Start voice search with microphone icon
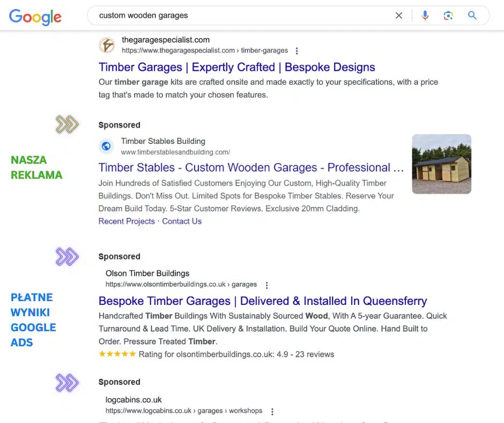504x423 pixels. [425, 16]
